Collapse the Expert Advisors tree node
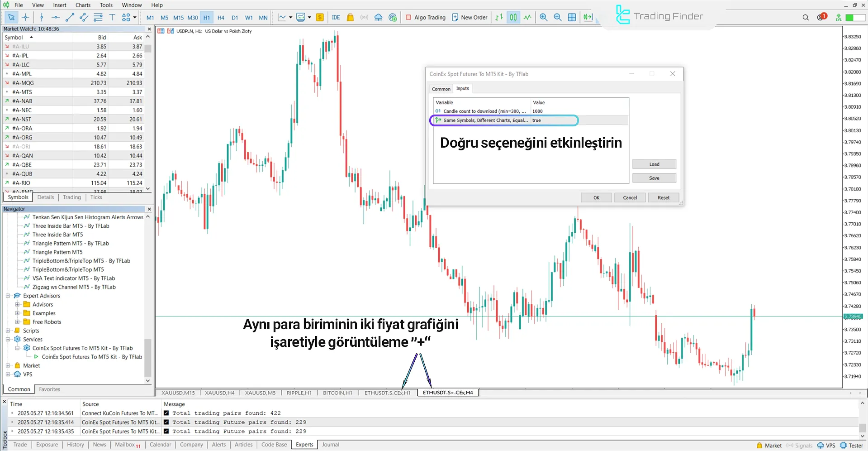The width and height of the screenshot is (868, 451). [8, 296]
